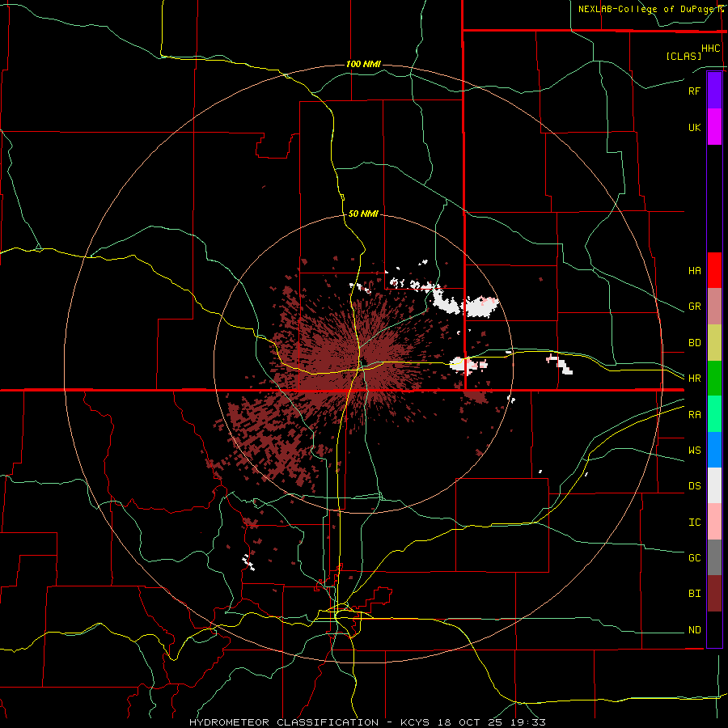Click the RF legend label
Viewport: 728px width, 728px height.
pos(694,91)
